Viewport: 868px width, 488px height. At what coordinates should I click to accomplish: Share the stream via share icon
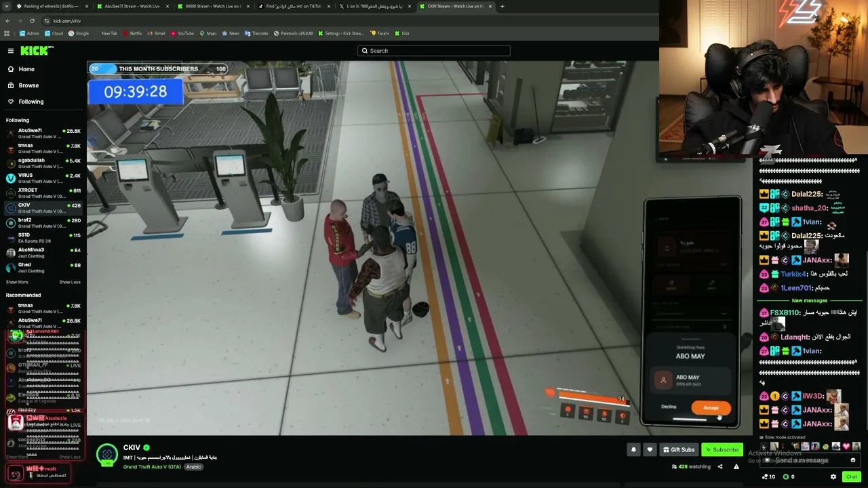pos(720,466)
